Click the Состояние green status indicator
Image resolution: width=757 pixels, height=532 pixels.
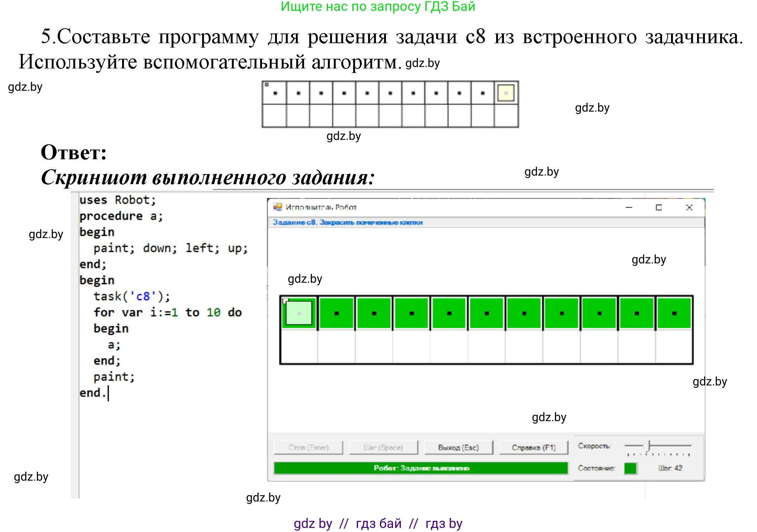click(x=630, y=468)
